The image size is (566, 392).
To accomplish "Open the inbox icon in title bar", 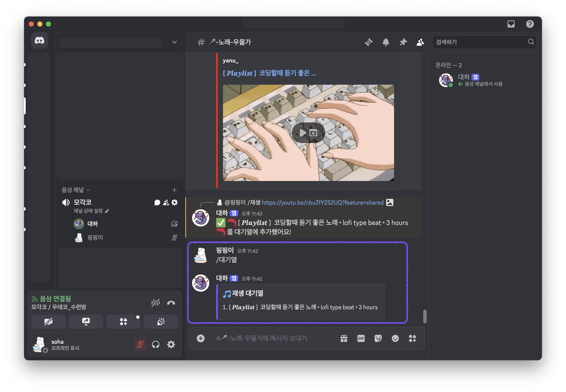I will point(511,24).
